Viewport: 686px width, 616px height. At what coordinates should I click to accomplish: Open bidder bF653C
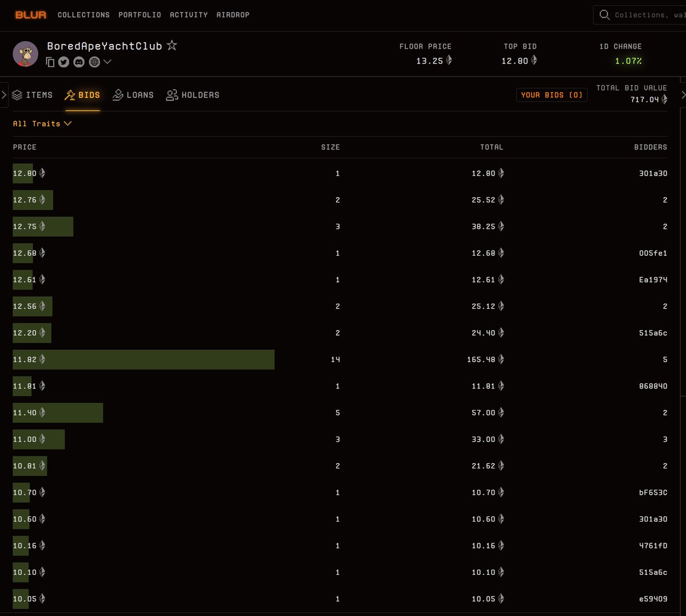[653, 492]
